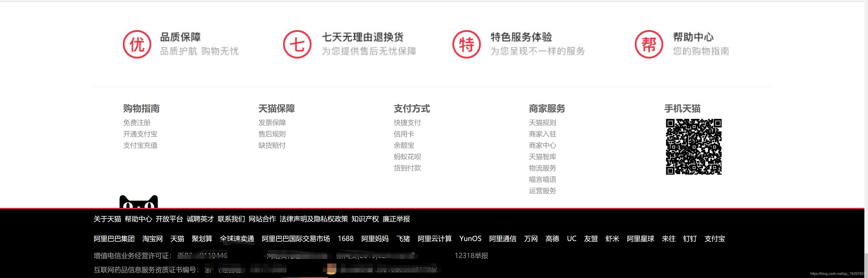The height and width of the screenshot is (278, 868).
Task: Click the red 帮 help center icon
Action: [649, 44]
